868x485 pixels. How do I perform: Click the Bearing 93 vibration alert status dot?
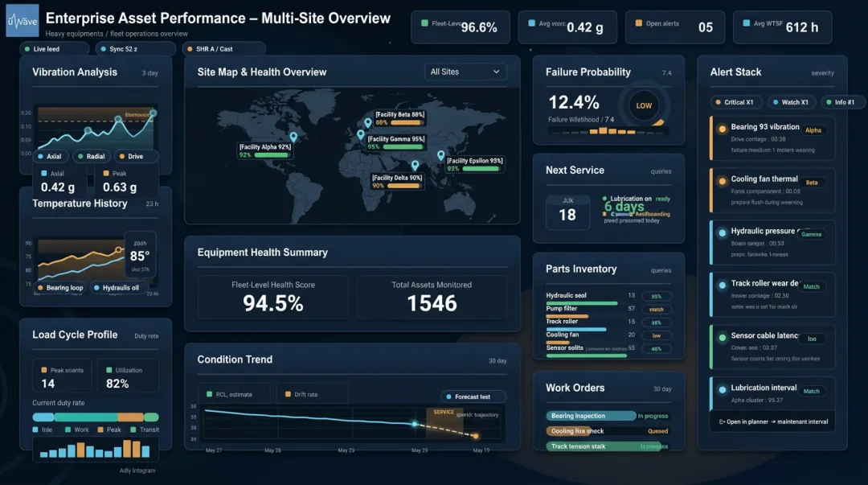click(x=722, y=129)
